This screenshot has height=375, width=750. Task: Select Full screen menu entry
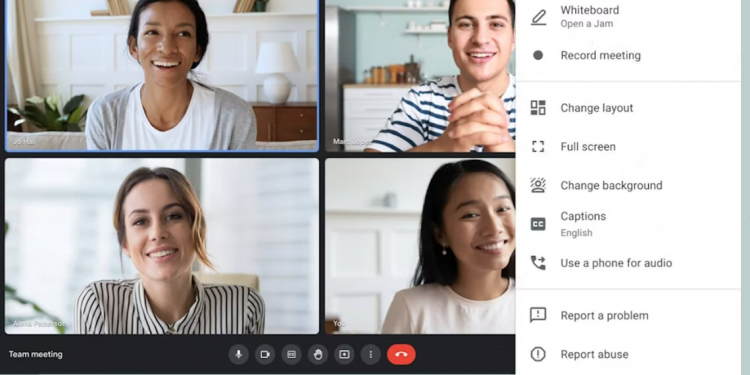click(628, 146)
